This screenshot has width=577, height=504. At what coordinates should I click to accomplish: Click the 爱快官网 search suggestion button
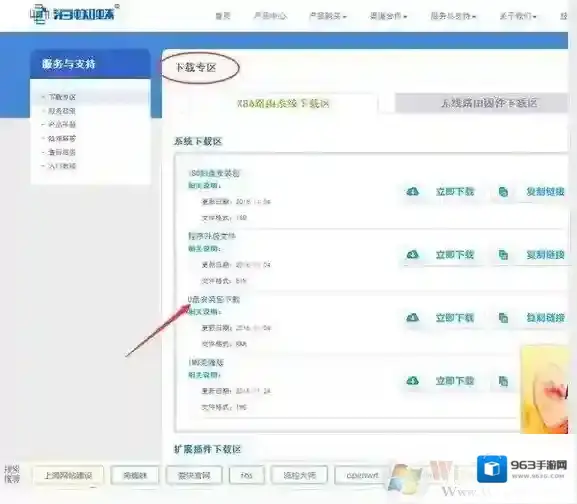pyautogui.click(x=194, y=475)
